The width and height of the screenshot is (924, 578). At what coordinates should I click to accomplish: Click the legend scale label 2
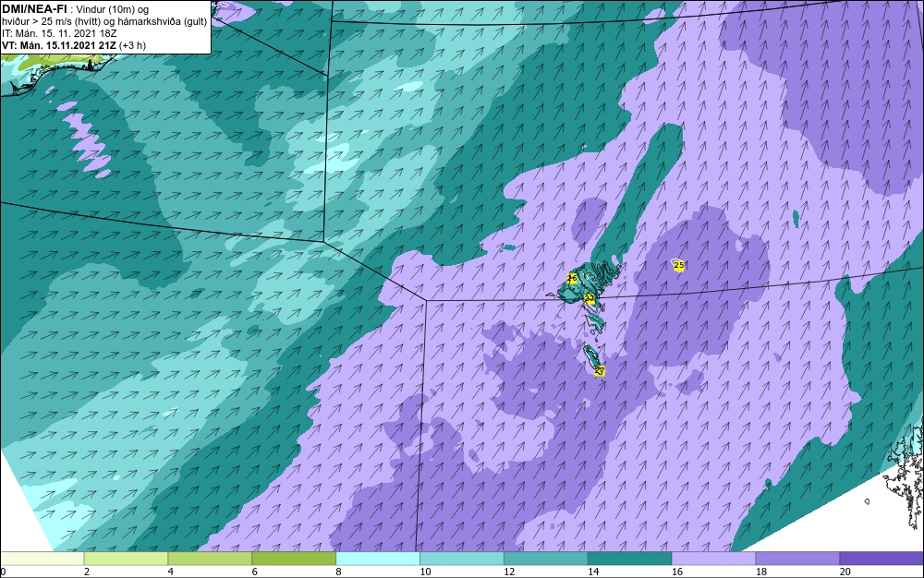(87, 572)
